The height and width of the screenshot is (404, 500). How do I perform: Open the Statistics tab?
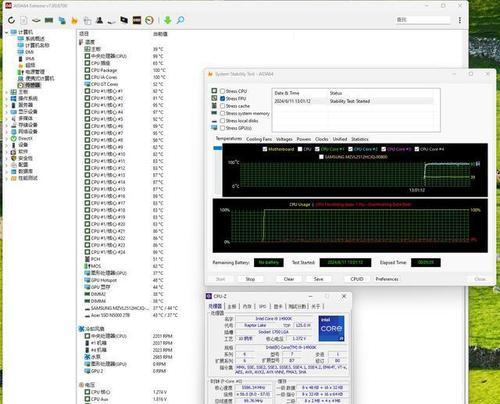click(360, 139)
